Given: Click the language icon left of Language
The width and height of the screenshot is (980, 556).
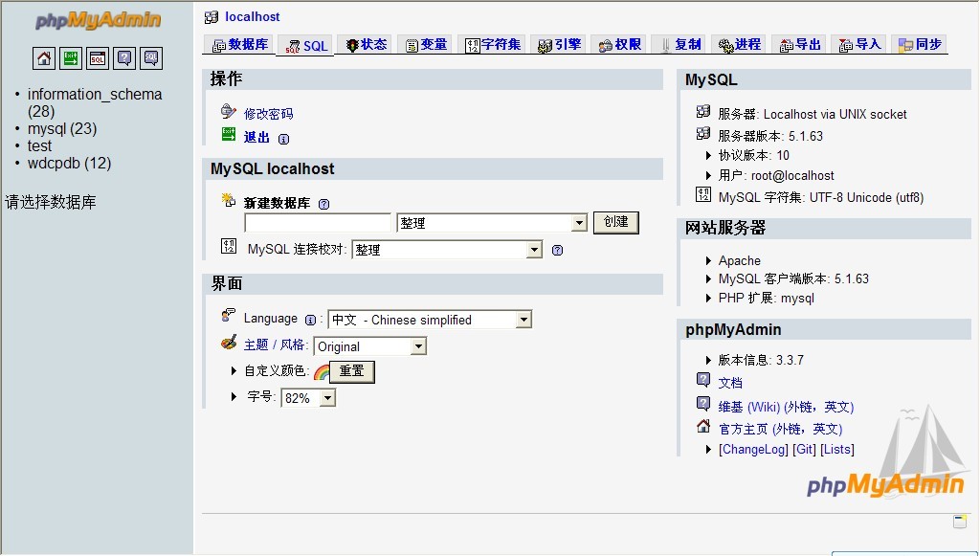Looking at the screenshot, I should pos(228,316).
